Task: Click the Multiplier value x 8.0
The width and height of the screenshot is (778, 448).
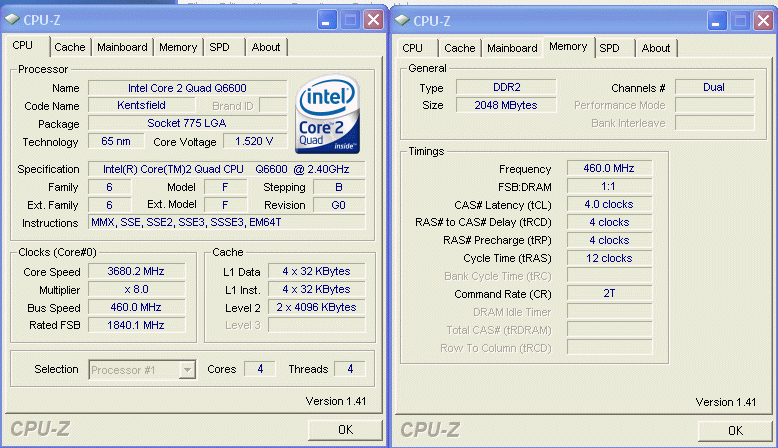Action: tap(136, 289)
